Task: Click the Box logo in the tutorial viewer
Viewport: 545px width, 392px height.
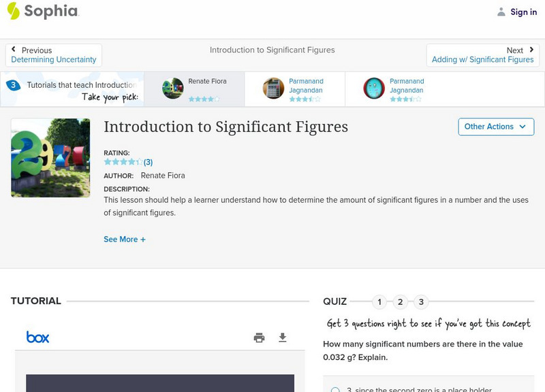Action: (37, 337)
